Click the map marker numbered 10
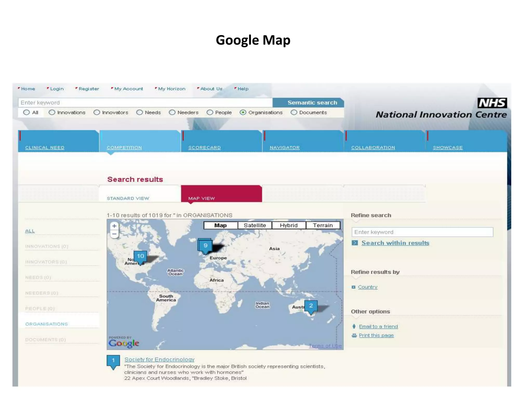532x399 pixels. click(x=140, y=256)
